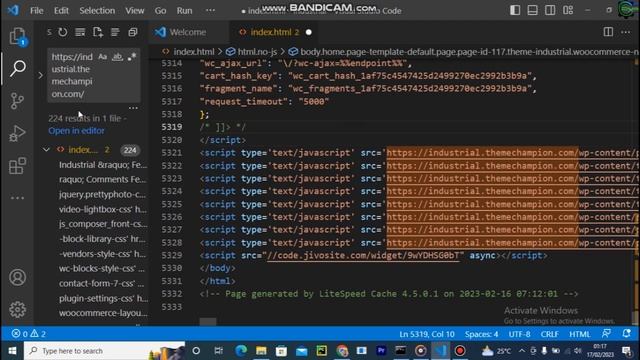Open search result contact-form-7-css
The height and width of the screenshot is (360, 640).
101,283
